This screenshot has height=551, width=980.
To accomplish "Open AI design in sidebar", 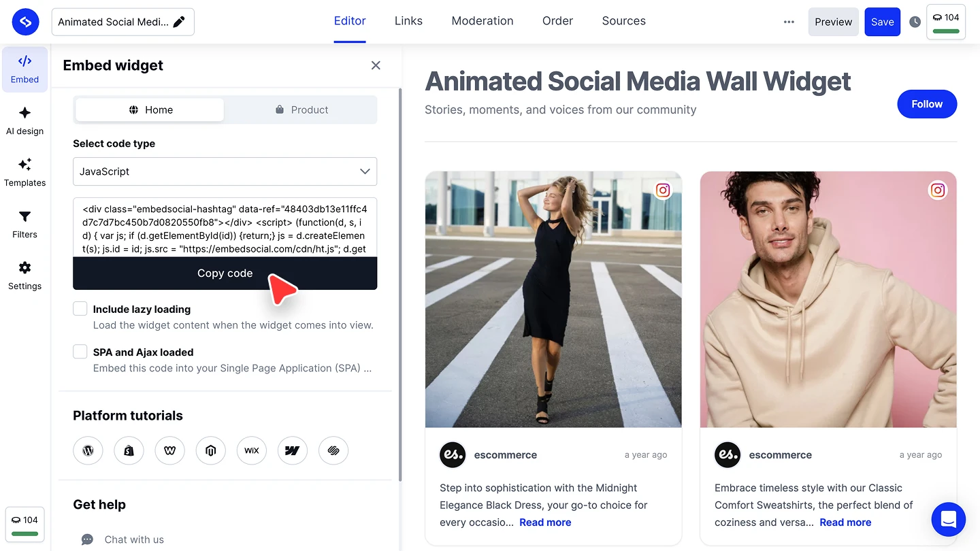I will pyautogui.click(x=24, y=121).
